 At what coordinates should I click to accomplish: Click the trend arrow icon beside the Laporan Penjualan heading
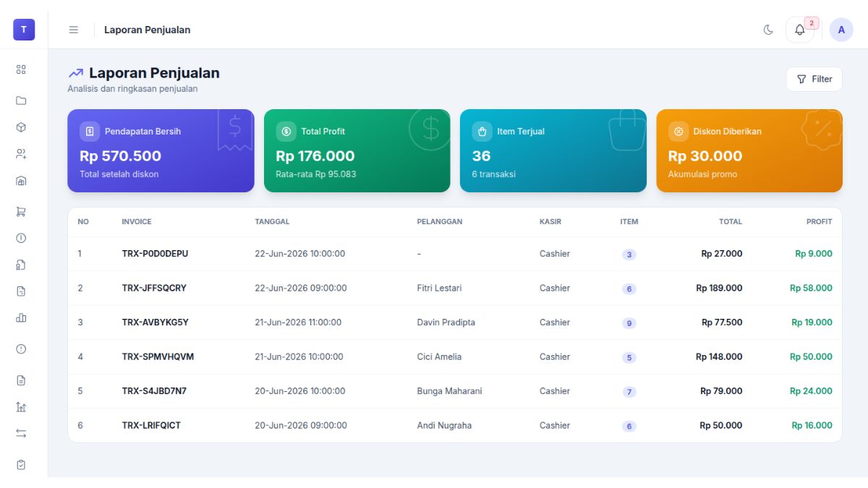(x=75, y=73)
